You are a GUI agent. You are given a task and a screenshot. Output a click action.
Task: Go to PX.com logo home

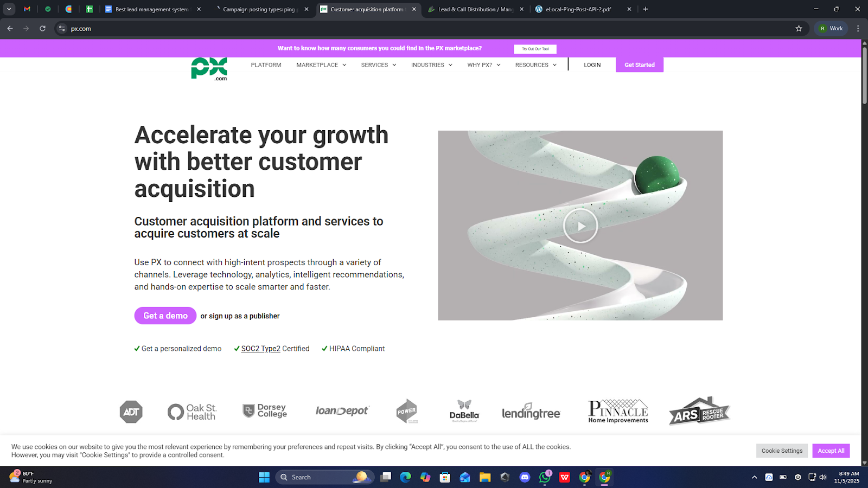(209, 69)
